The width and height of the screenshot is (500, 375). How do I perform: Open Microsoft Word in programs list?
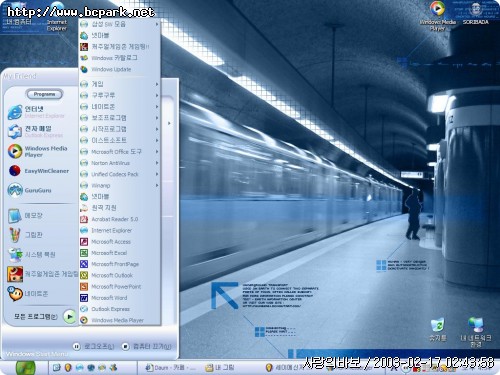click(103, 298)
